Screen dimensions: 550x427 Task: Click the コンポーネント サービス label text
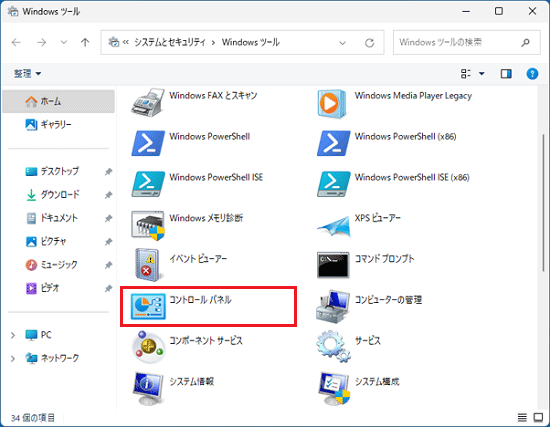click(206, 341)
